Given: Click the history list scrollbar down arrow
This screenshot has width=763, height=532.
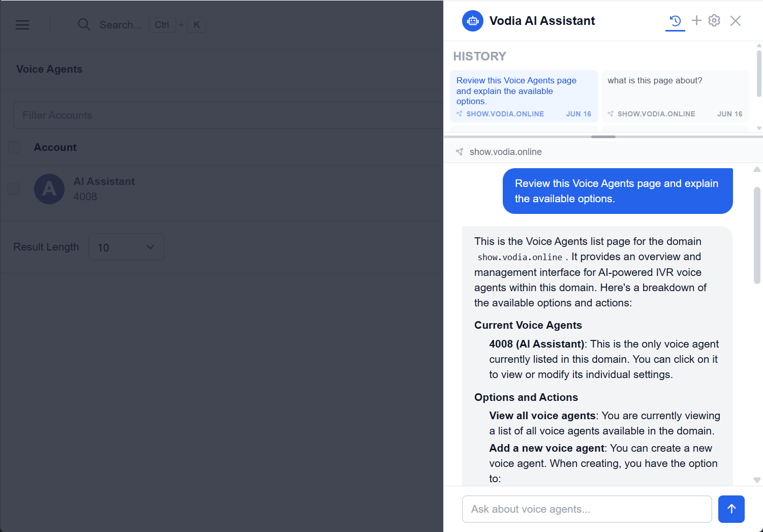Looking at the screenshot, I should point(759,128).
